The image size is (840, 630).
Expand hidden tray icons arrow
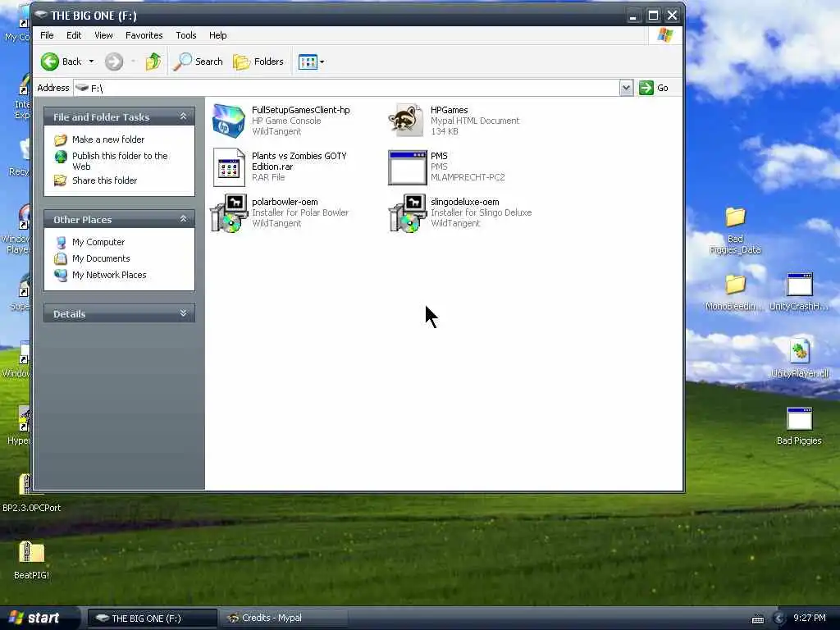(x=779, y=619)
